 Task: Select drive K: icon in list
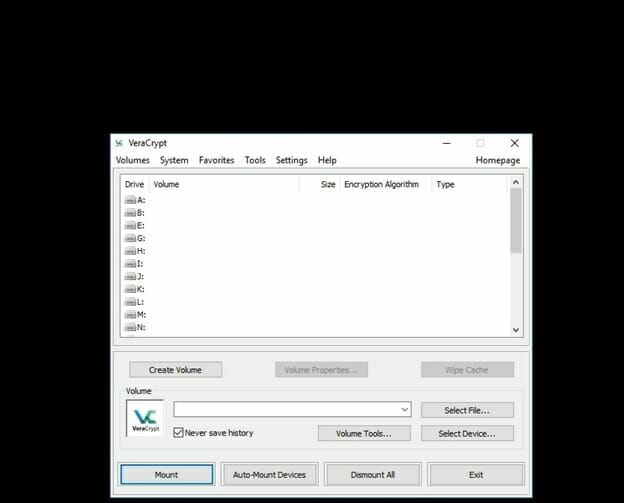(130, 289)
